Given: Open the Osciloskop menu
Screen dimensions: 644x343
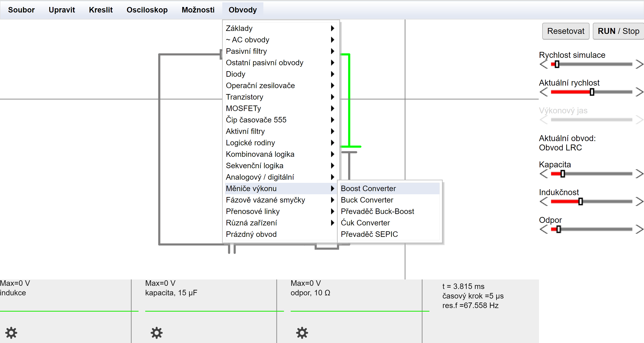Looking at the screenshot, I should [x=147, y=10].
